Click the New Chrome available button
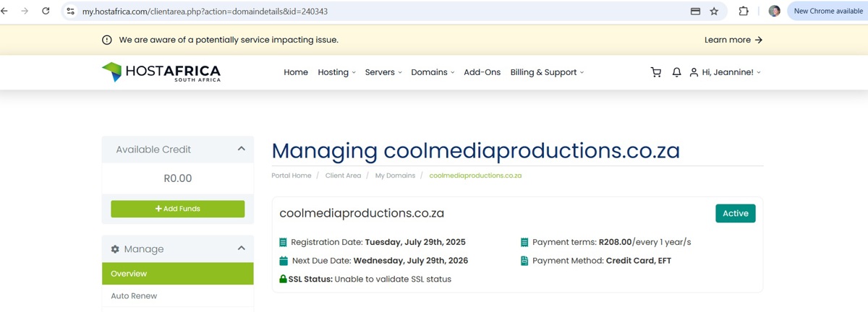 pos(828,12)
